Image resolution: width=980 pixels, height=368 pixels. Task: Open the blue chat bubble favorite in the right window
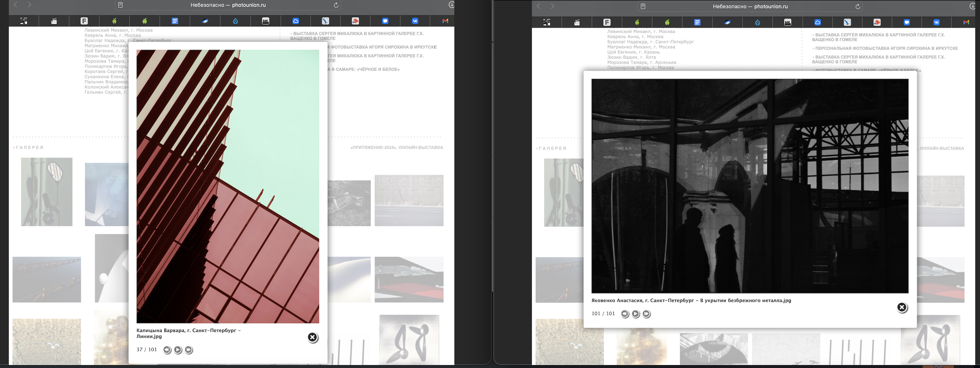coord(906,22)
